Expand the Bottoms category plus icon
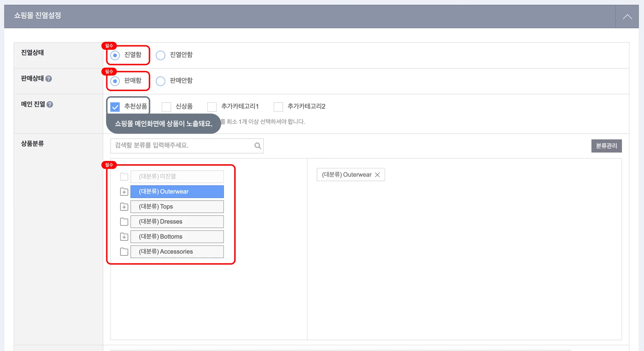 (x=124, y=237)
